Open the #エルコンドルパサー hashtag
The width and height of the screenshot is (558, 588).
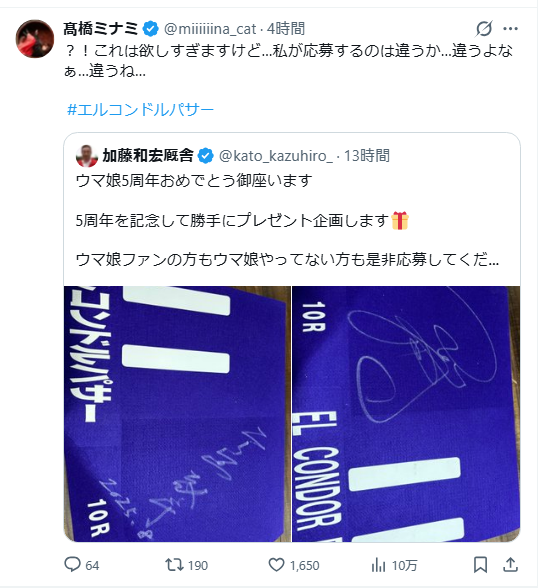140,110
